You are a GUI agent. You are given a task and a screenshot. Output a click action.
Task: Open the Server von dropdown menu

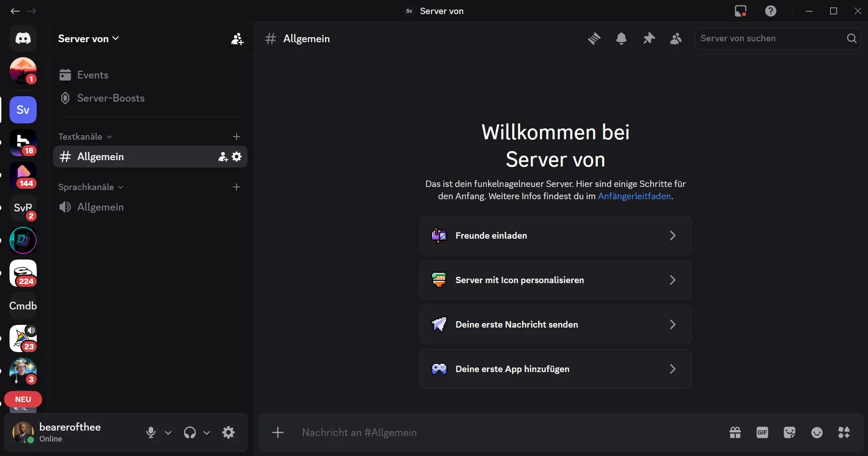[88, 39]
